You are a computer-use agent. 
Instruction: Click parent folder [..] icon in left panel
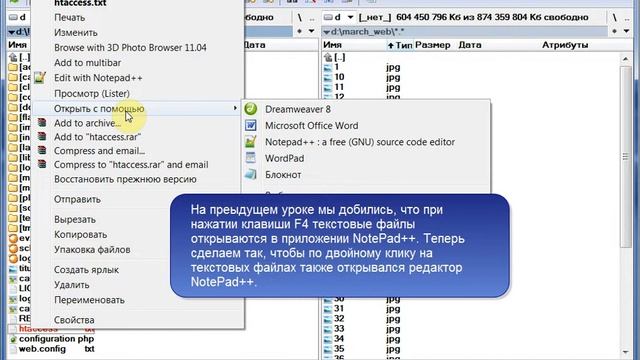pos(13,57)
